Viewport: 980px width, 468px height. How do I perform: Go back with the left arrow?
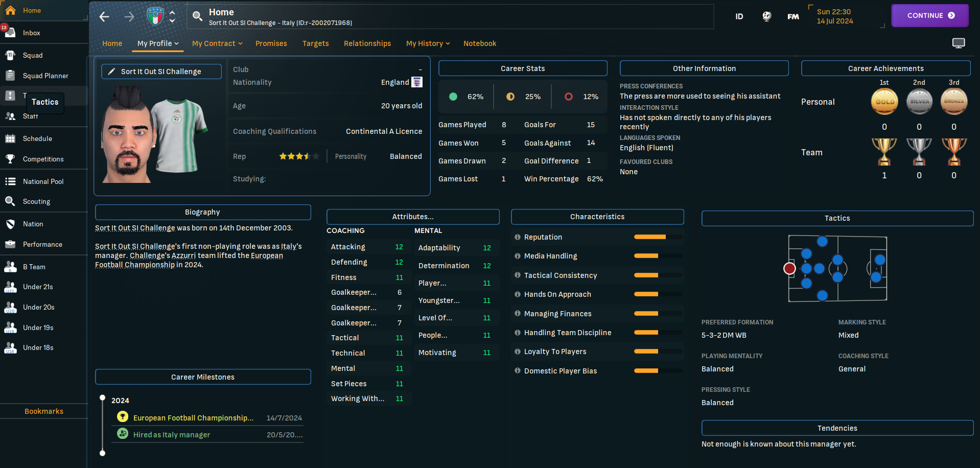[104, 17]
